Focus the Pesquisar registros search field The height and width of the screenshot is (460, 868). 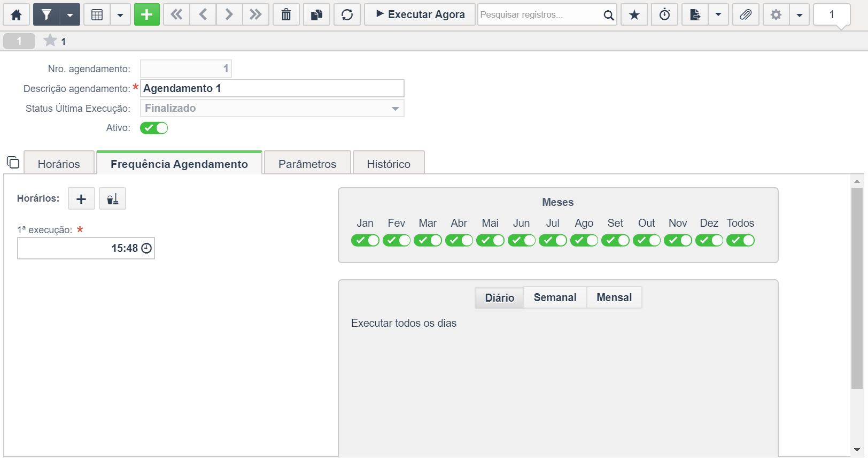pyautogui.click(x=540, y=14)
